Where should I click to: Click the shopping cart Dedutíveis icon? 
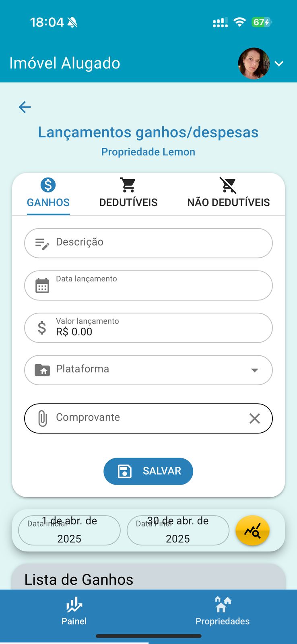tap(128, 185)
